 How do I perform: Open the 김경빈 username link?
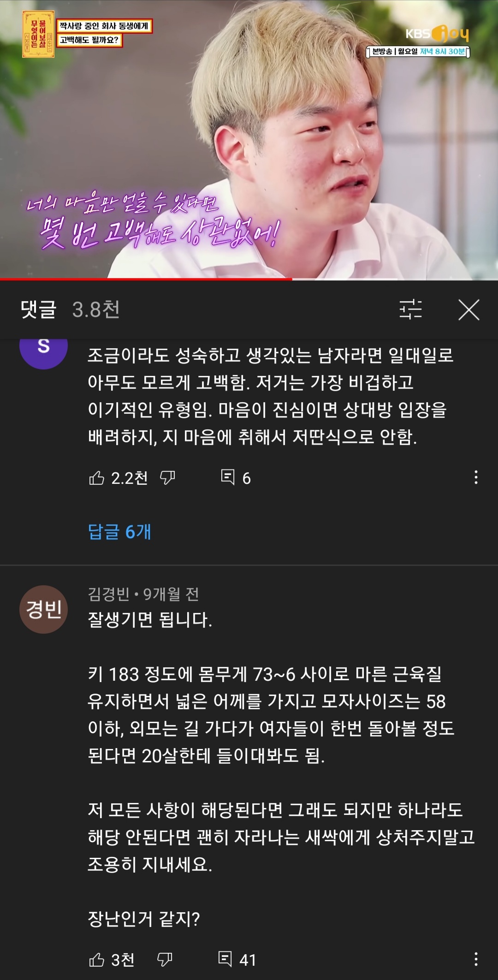pos(108,594)
